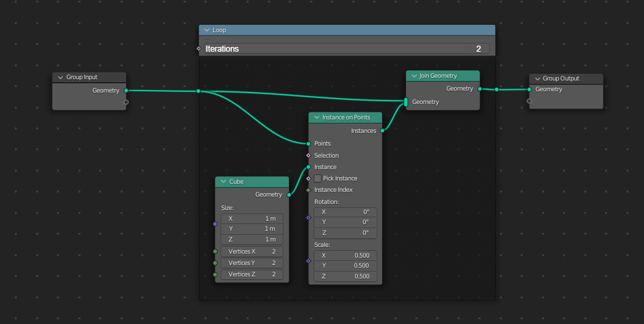Click the Scale Z field
This screenshot has width=644, height=324.
tap(345, 276)
